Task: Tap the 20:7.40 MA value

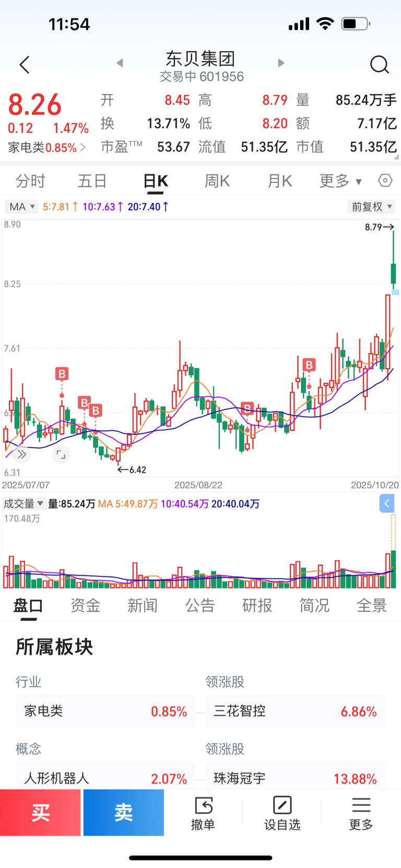Action: [148, 207]
